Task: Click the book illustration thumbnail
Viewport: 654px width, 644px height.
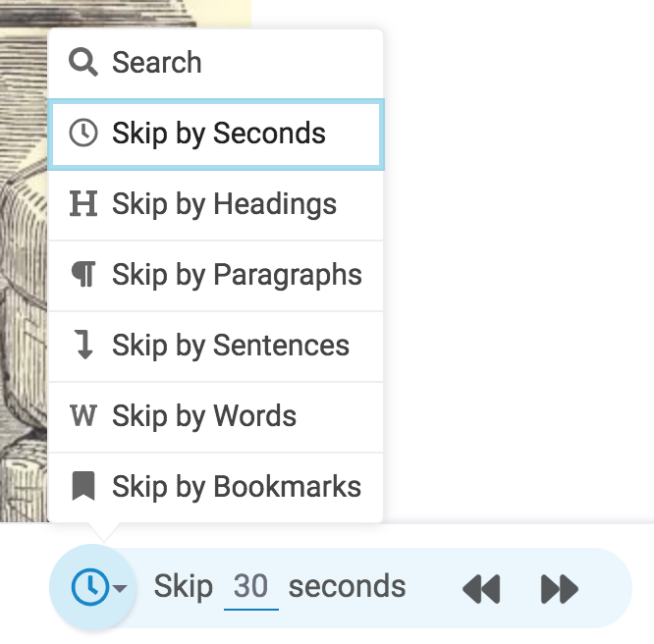Action: point(126,261)
